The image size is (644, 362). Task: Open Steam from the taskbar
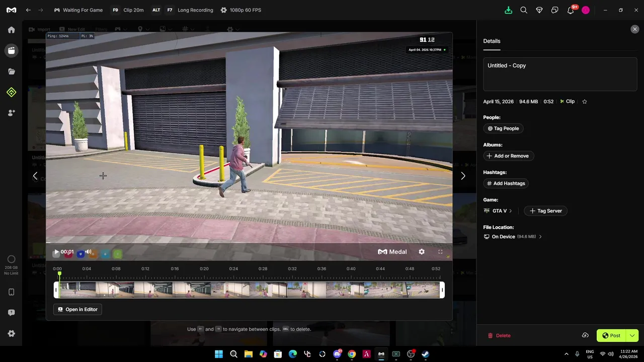coord(425,354)
